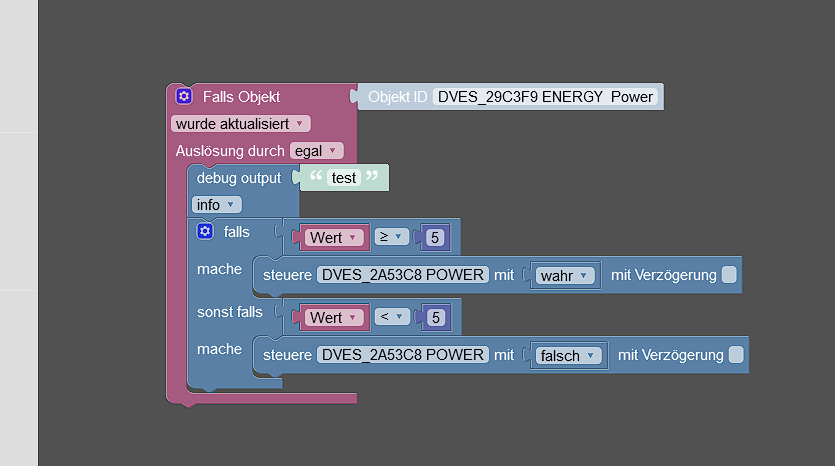Select Objekt ID DVES_29C3F9 ENERGY Power field
This screenshot has width=835, height=466.
coord(545,97)
